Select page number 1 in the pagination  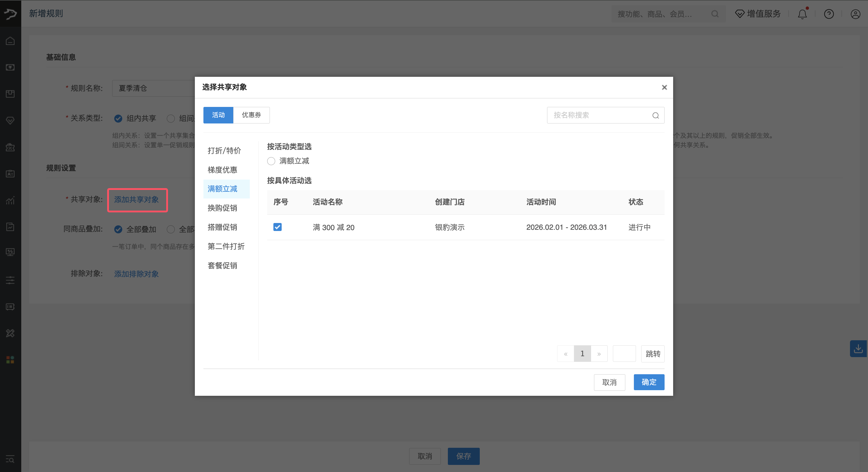coord(582,354)
